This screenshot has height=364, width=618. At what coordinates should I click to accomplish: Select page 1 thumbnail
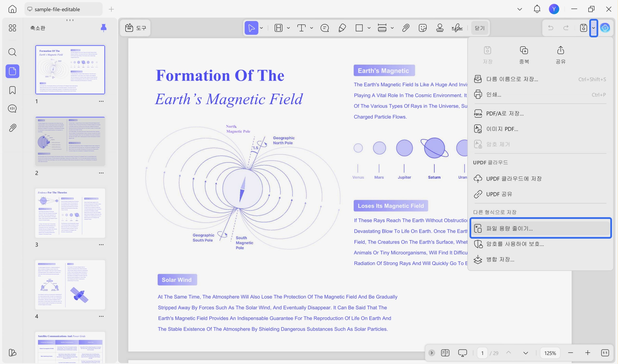(x=70, y=70)
